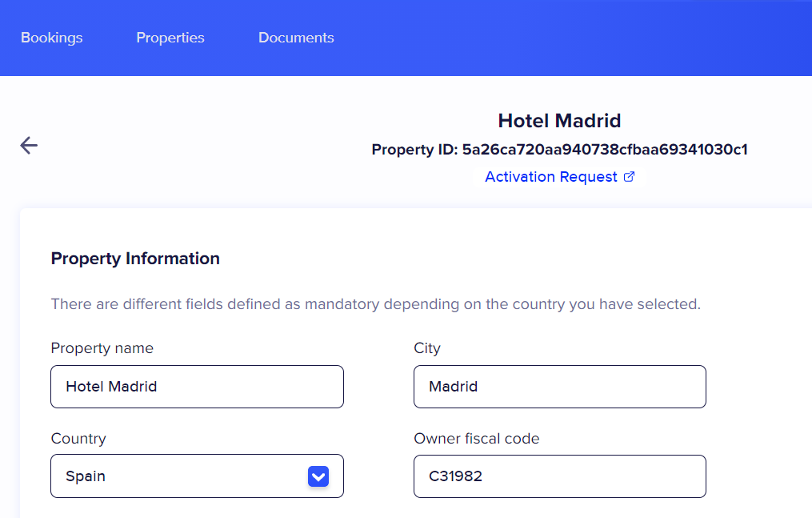
Task: Click the Hotel Madrid page title
Action: (559, 121)
